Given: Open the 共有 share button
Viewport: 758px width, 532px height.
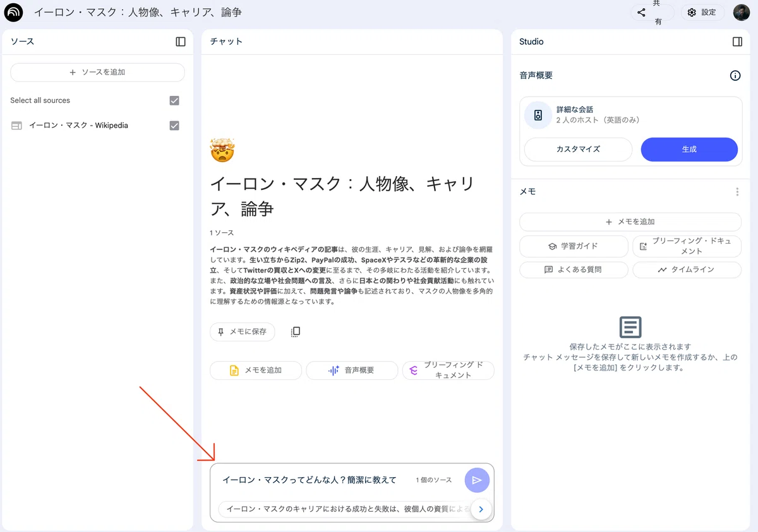Looking at the screenshot, I should [x=652, y=13].
